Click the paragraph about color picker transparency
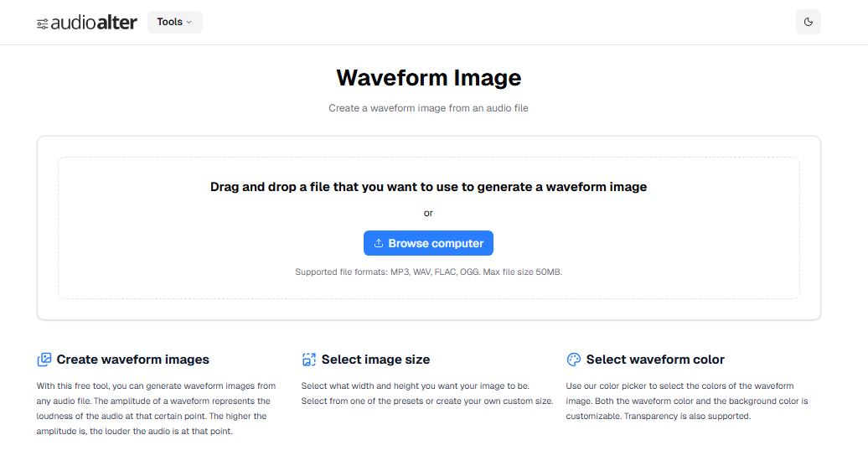This screenshot has height=466, width=868. click(687, 401)
